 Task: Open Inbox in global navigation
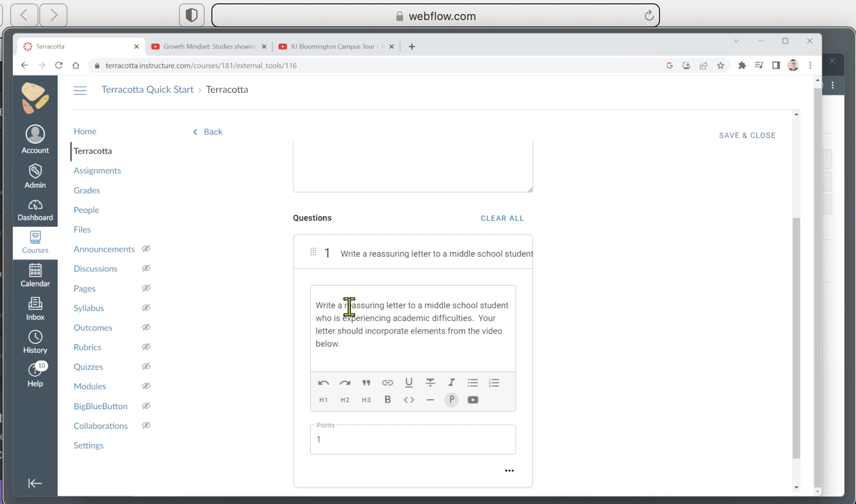pos(35,309)
